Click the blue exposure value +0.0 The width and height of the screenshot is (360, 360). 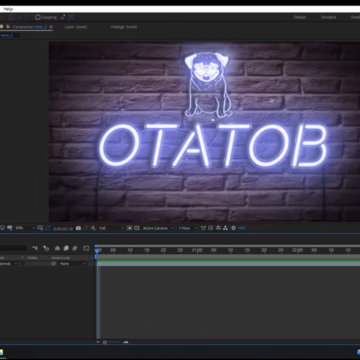[241, 228]
